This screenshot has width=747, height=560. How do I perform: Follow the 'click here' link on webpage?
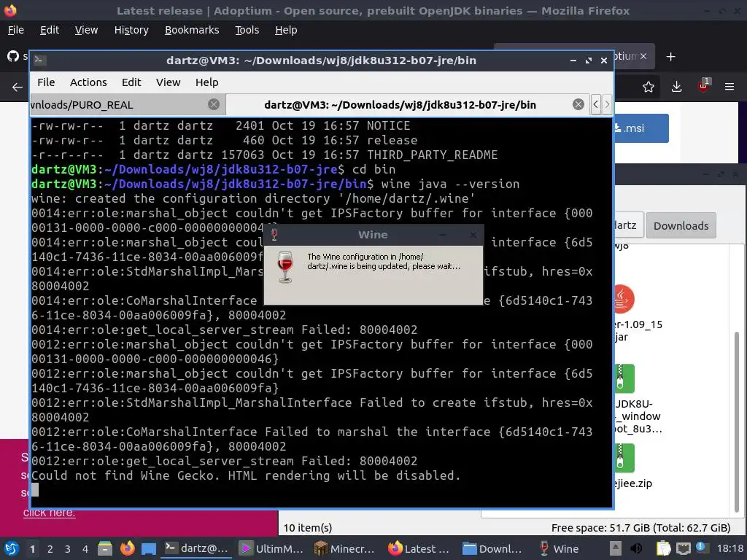pos(49,513)
